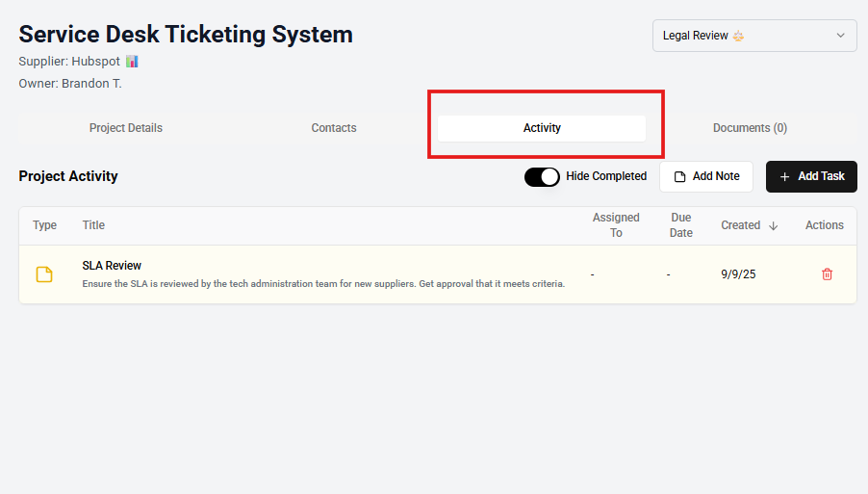Click the scales icon in Legal Review dropdown

(739, 36)
